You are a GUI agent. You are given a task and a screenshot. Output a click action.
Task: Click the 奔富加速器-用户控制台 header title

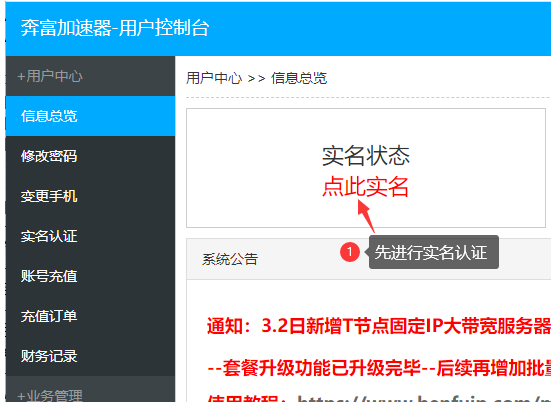pyautogui.click(x=115, y=28)
